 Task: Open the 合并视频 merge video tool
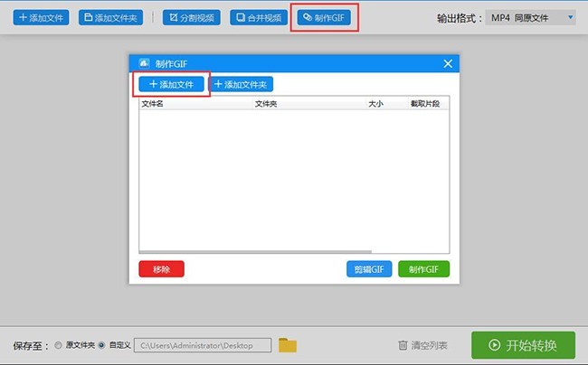point(259,17)
